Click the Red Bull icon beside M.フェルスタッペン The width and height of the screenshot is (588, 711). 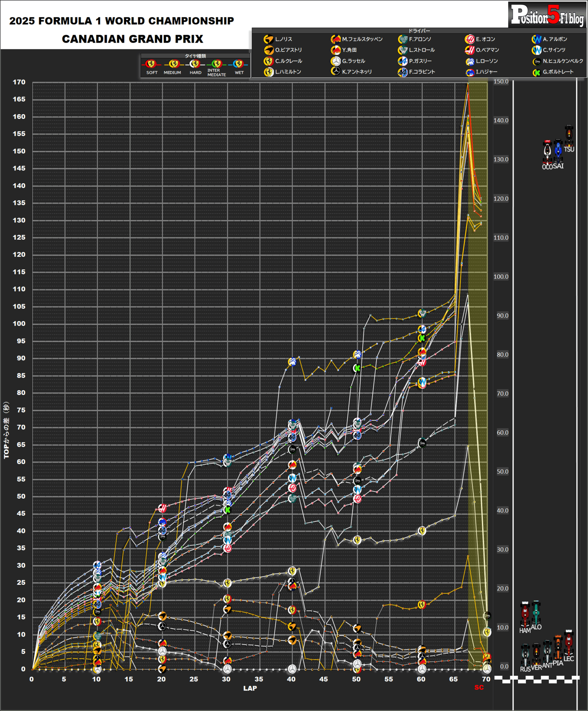point(335,39)
